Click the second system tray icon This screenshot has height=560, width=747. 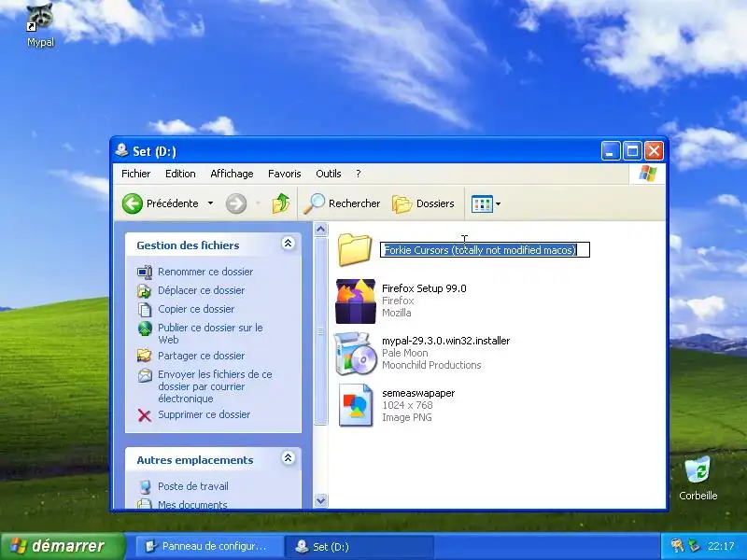694,545
